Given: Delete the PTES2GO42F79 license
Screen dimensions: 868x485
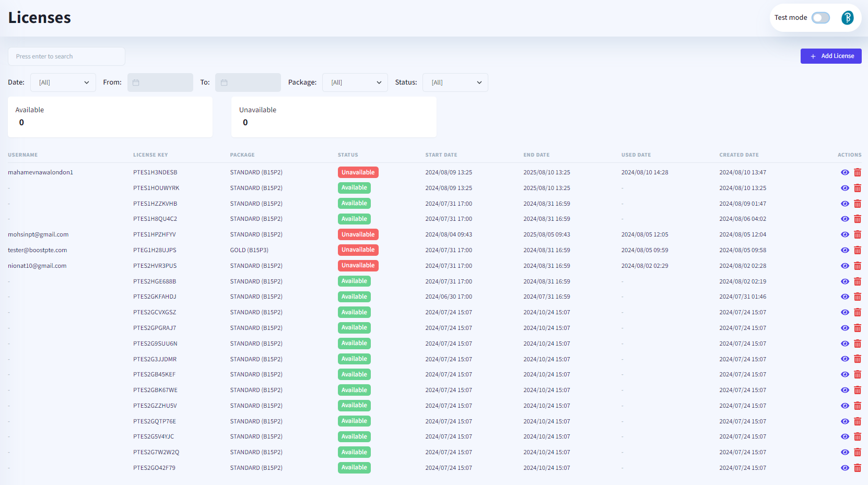Looking at the screenshot, I should coord(857,468).
